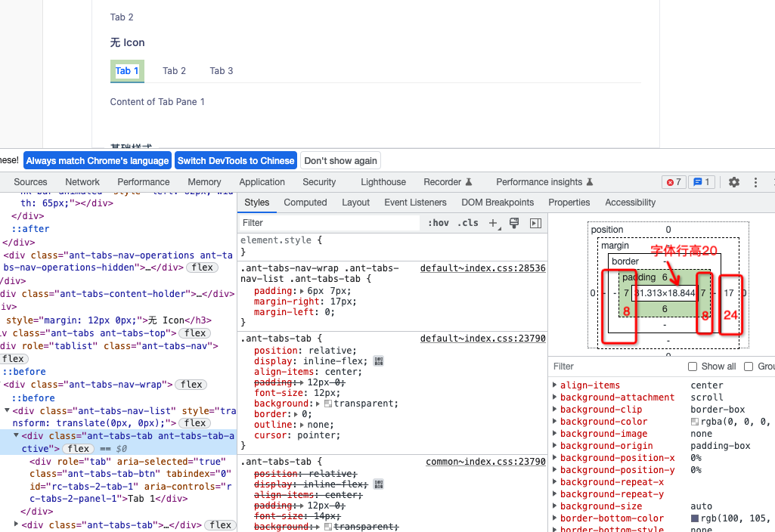Open default~index.css:23790 source link

point(483,339)
